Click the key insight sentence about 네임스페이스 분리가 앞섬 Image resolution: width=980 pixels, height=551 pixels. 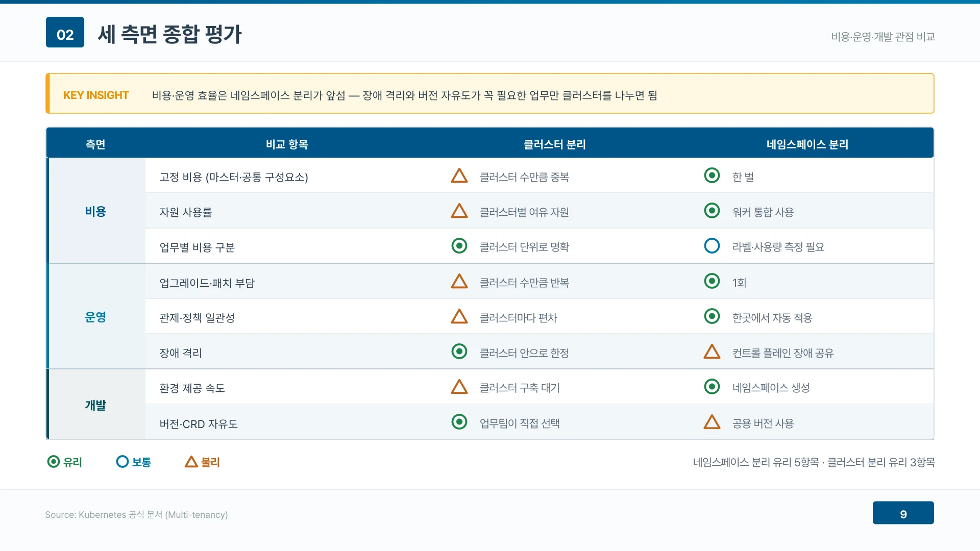point(405,95)
